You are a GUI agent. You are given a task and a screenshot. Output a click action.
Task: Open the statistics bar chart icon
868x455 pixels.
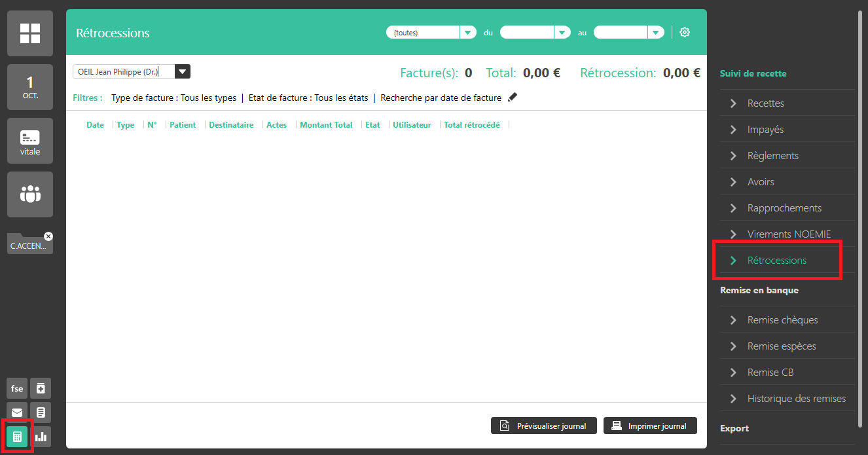pyautogui.click(x=41, y=437)
